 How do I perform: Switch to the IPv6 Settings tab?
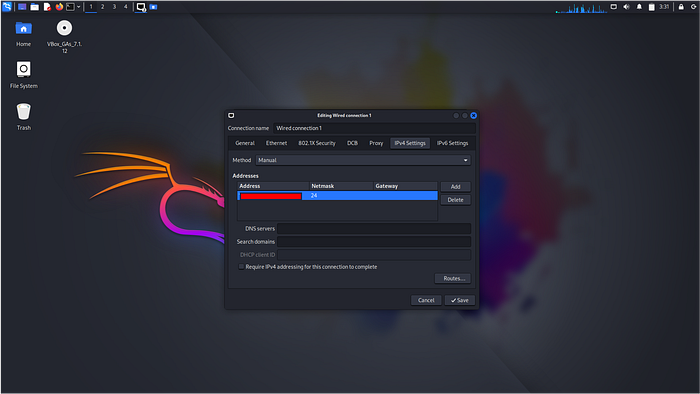click(x=452, y=143)
